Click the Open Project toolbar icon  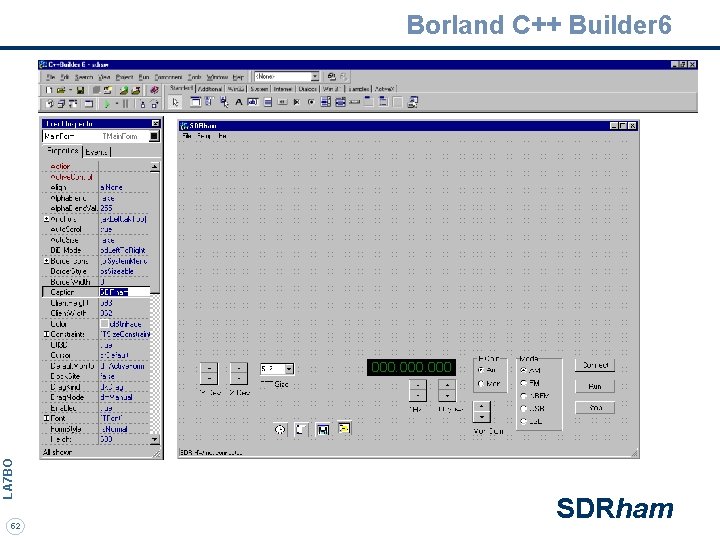click(x=108, y=90)
